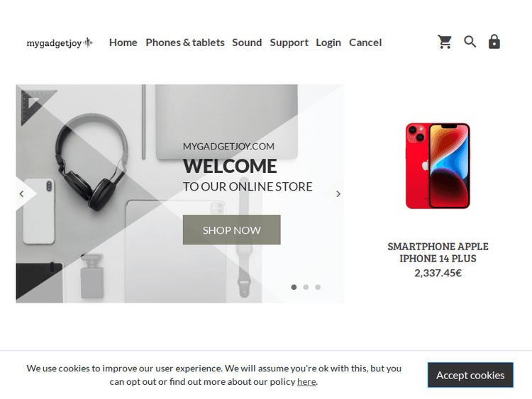The width and height of the screenshot is (532, 399).
Task: Open the cookie policy 'here' link
Action: point(306,382)
